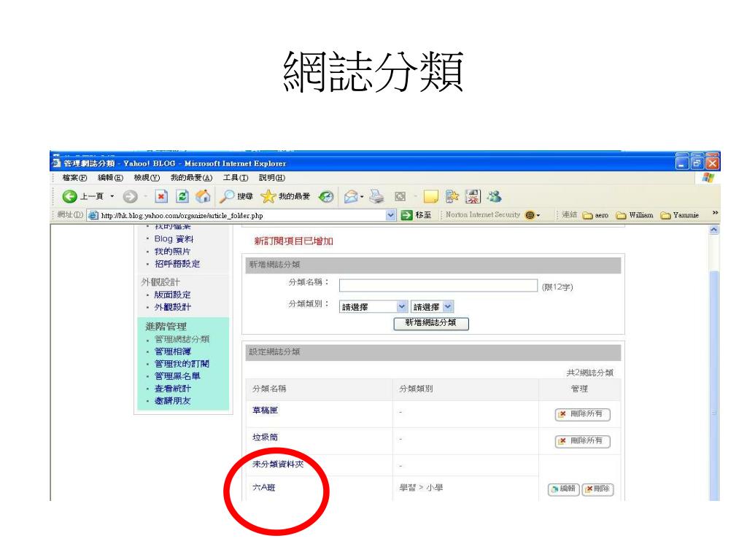Click the 分類名稱 text input field
This screenshot has height=560, width=747.
438,286
